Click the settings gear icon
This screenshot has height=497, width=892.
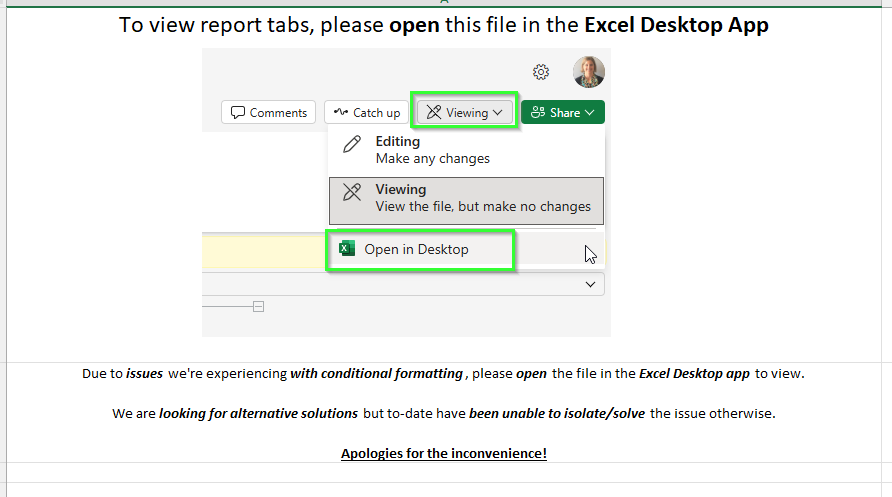click(x=541, y=72)
